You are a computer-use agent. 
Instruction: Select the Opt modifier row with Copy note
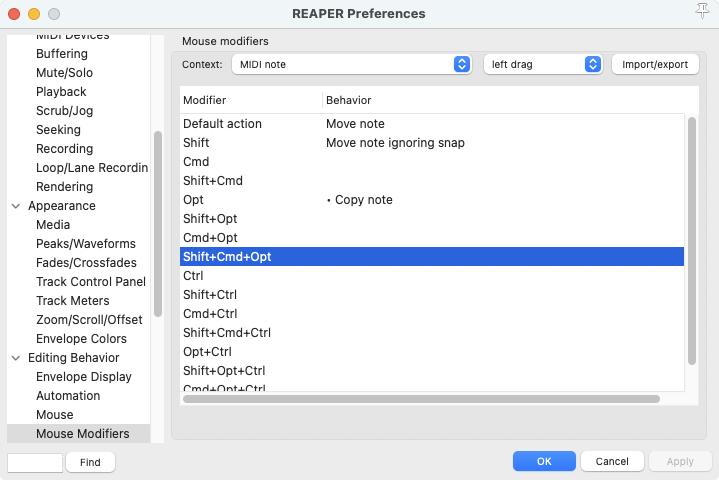point(431,200)
